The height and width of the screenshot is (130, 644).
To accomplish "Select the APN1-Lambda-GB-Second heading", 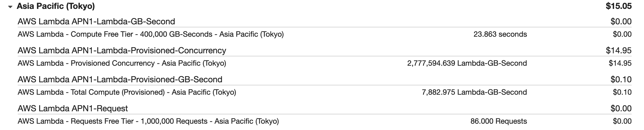I will coord(96,22).
